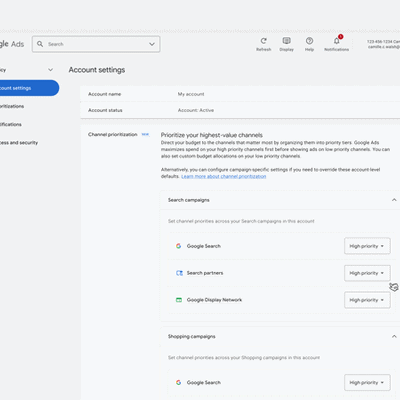
Task: Open priority dropdown for Search partners
Action: (367, 273)
